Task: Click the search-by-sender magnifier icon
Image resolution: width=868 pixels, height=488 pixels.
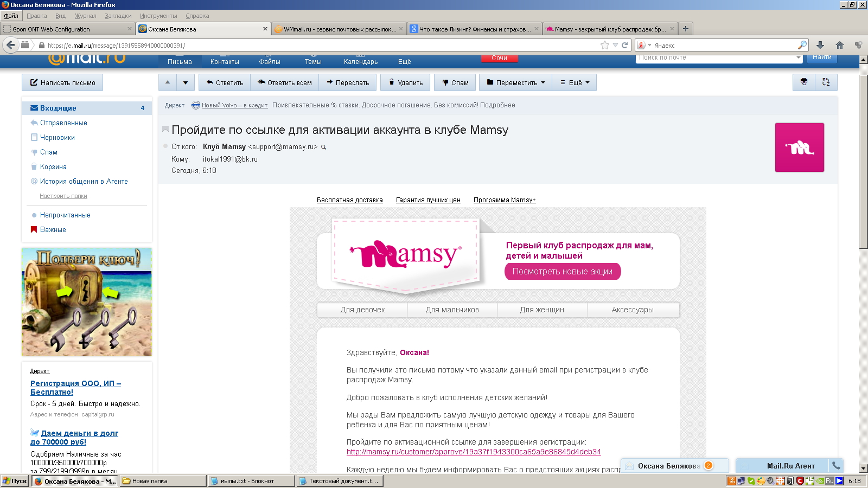Action: click(x=324, y=147)
